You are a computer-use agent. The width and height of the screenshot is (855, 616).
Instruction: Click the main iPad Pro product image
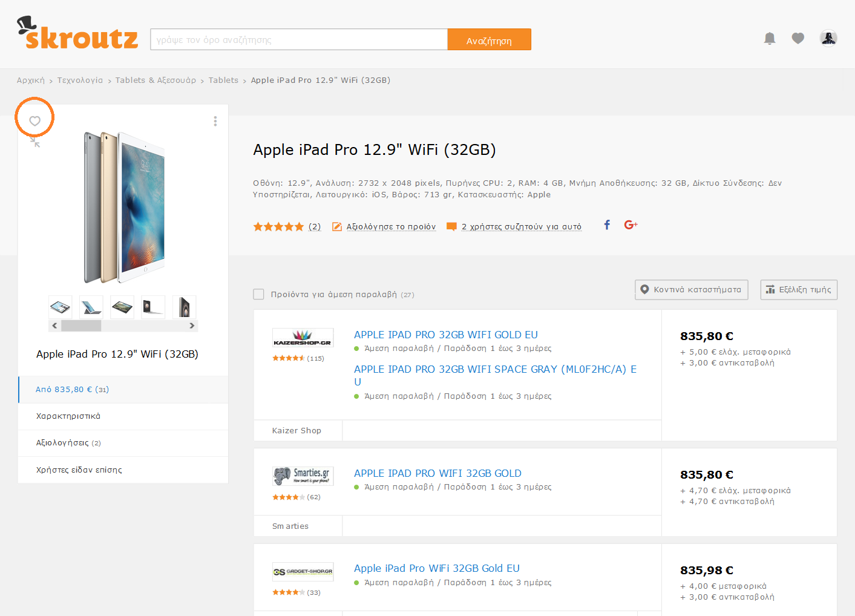tap(124, 208)
